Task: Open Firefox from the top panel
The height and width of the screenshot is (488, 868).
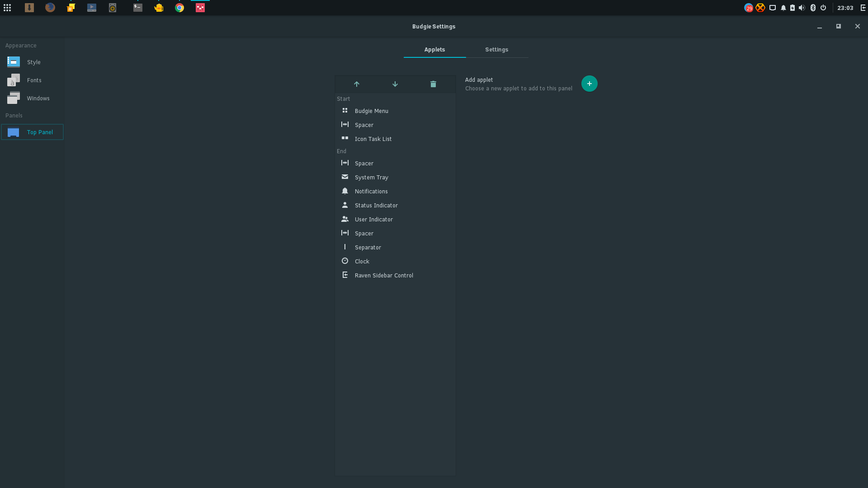Action: [x=50, y=8]
